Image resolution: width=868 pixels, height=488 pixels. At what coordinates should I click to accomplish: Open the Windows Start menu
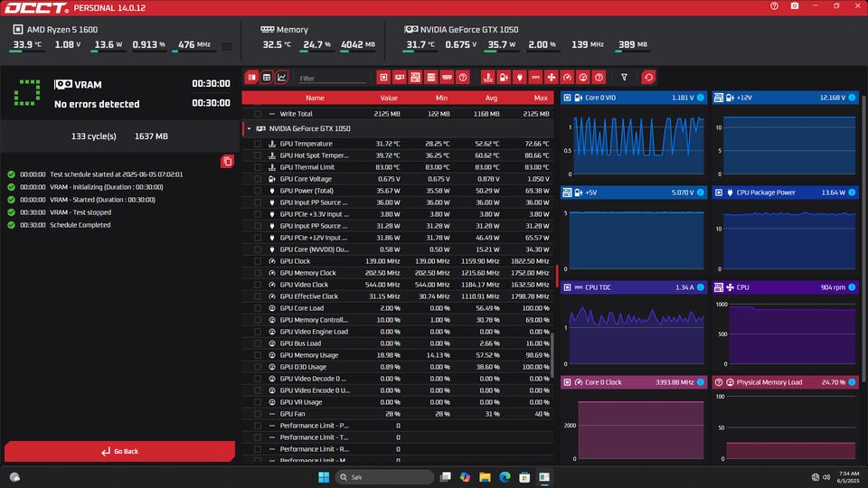tap(324, 477)
